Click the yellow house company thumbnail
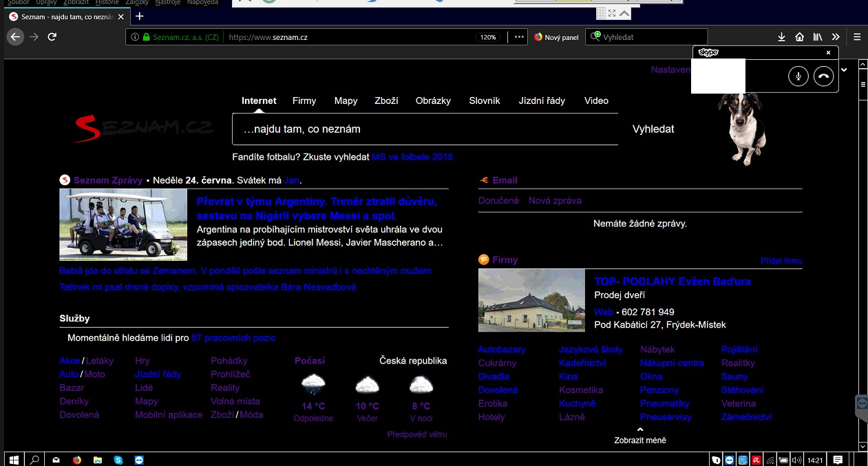868x466 pixels. [x=531, y=300]
